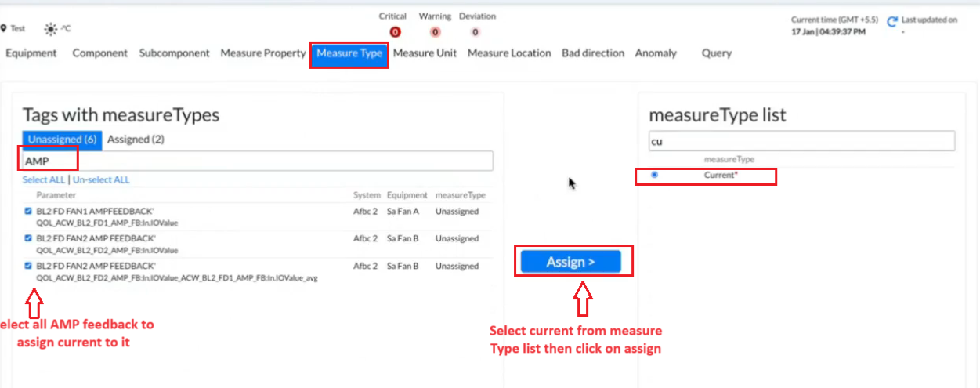This screenshot has height=388, width=980.
Task: Focus the measureType list search box
Action: [x=801, y=142]
